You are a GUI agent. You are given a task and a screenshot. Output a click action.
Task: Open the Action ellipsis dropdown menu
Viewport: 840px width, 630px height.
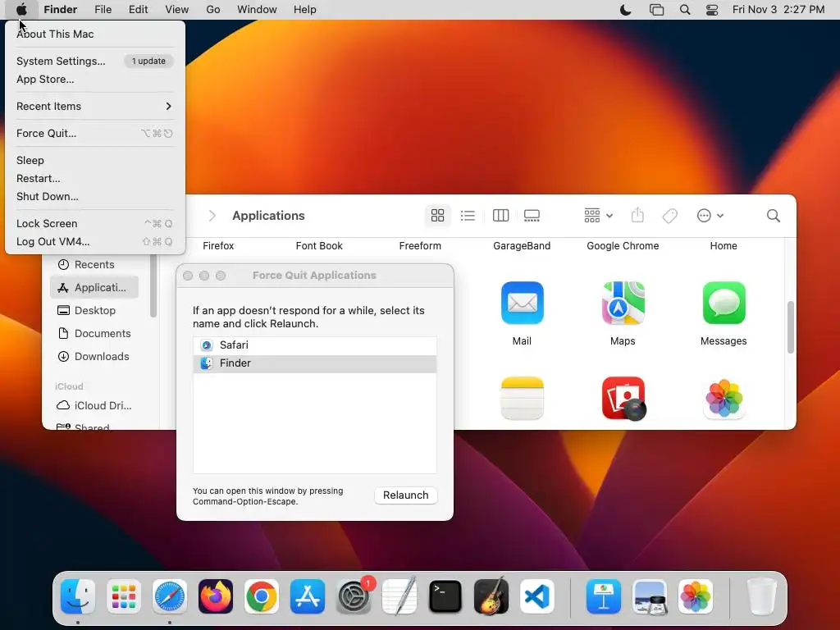710,216
